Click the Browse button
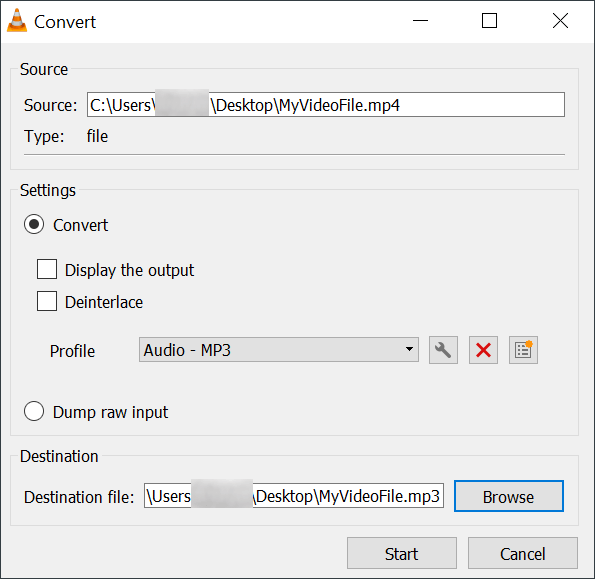 [x=508, y=496]
